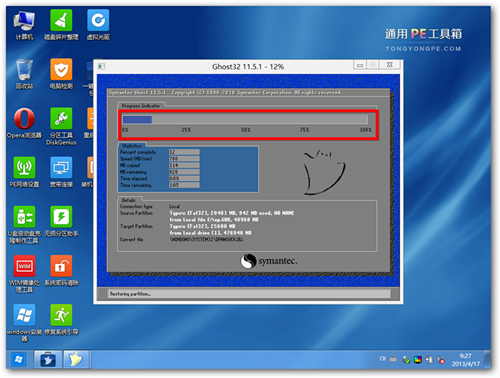Close the Ghost32 11.5.1 window
The height and width of the screenshot is (378, 500).
coord(389,65)
